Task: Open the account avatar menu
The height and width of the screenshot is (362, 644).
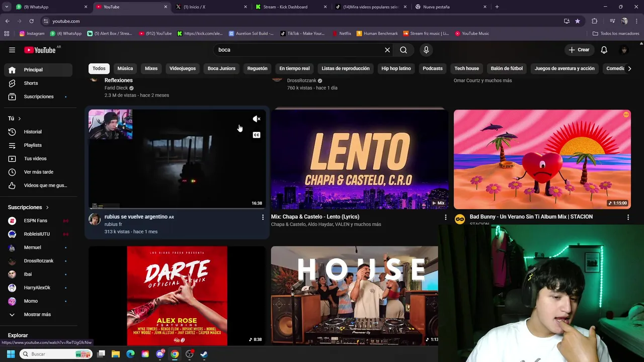Action: point(624,50)
